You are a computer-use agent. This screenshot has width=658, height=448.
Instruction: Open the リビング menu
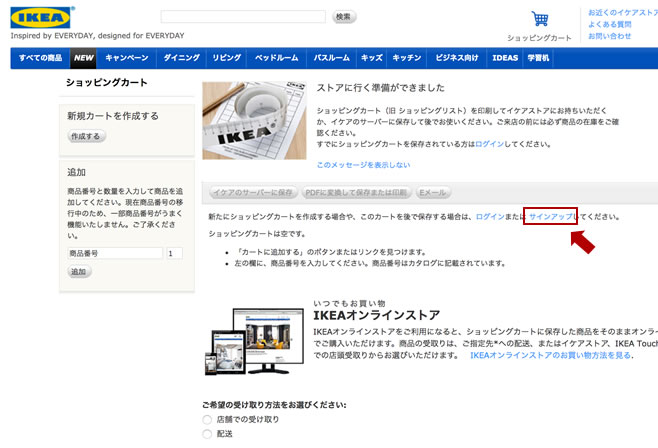click(x=227, y=58)
